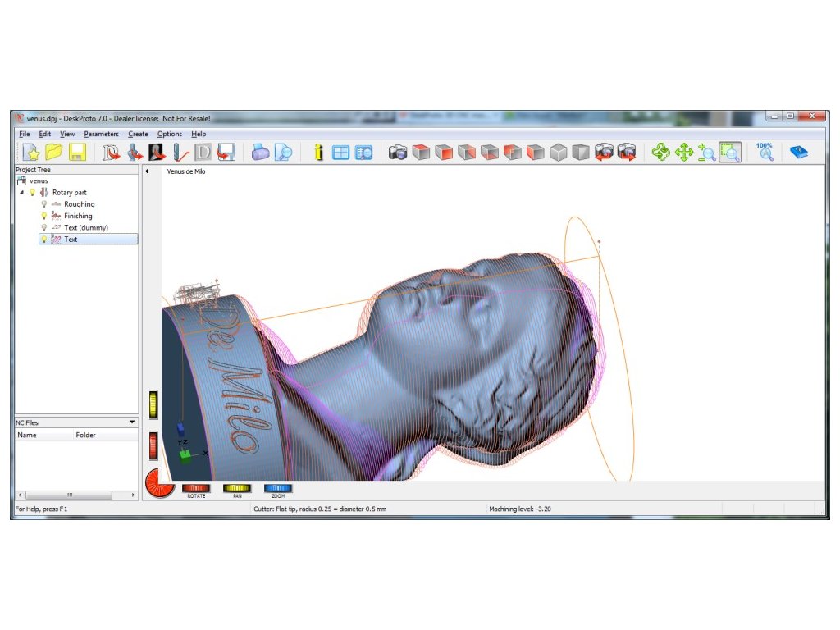Viewport: 840px width, 630px height.
Task: Collapse the Rotary part tree node
Action: (22, 192)
